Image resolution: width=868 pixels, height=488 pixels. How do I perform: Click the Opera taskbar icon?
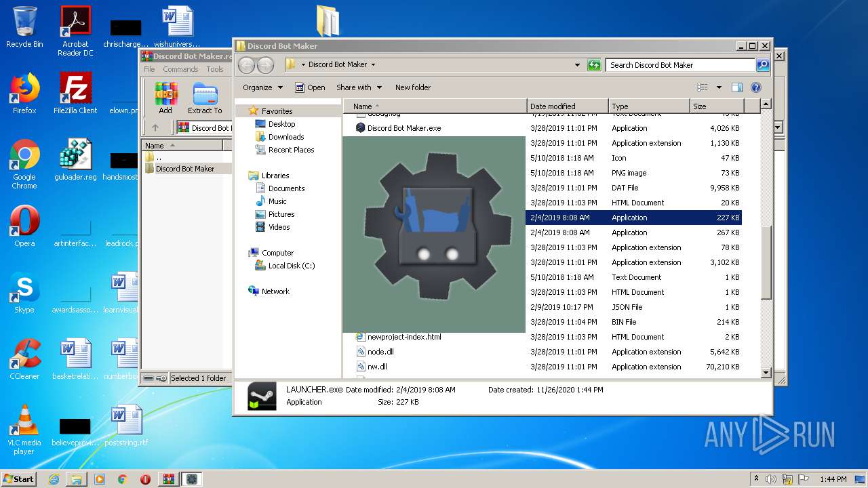point(145,479)
